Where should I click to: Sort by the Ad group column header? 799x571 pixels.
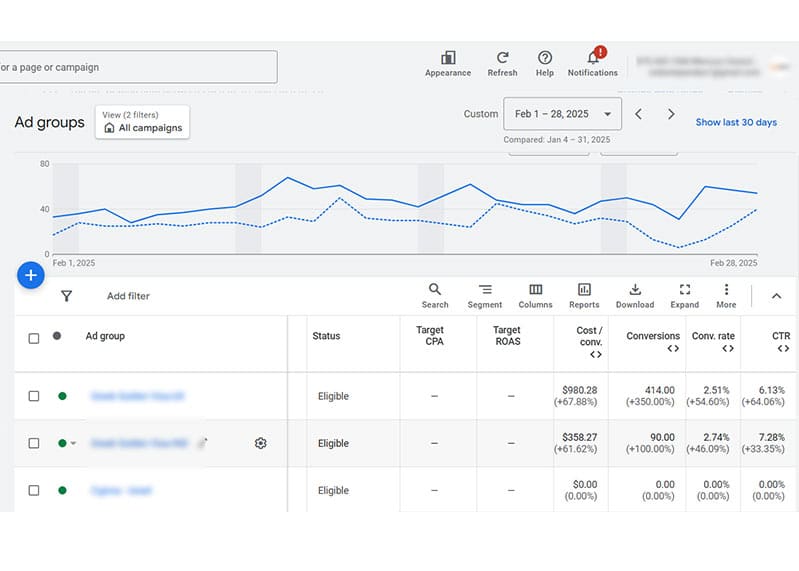(x=105, y=336)
